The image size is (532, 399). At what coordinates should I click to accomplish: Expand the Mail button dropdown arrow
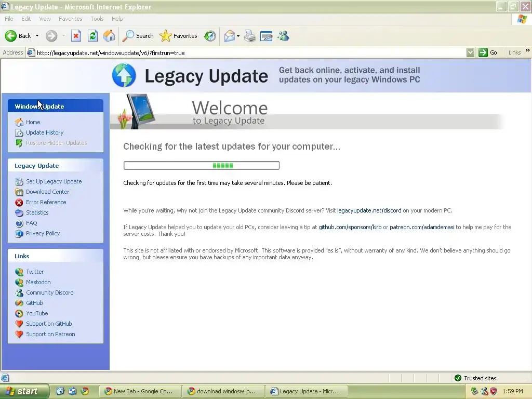pyautogui.click(x=238, y=36)
